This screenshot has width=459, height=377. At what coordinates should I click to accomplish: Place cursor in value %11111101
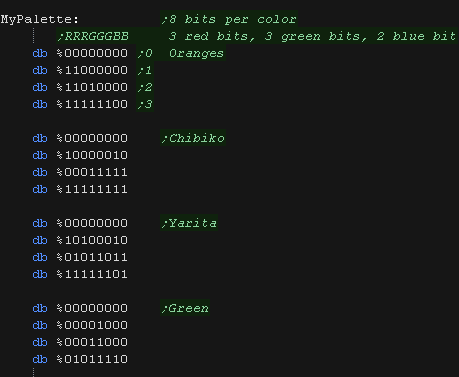click(x=92, y=274)
